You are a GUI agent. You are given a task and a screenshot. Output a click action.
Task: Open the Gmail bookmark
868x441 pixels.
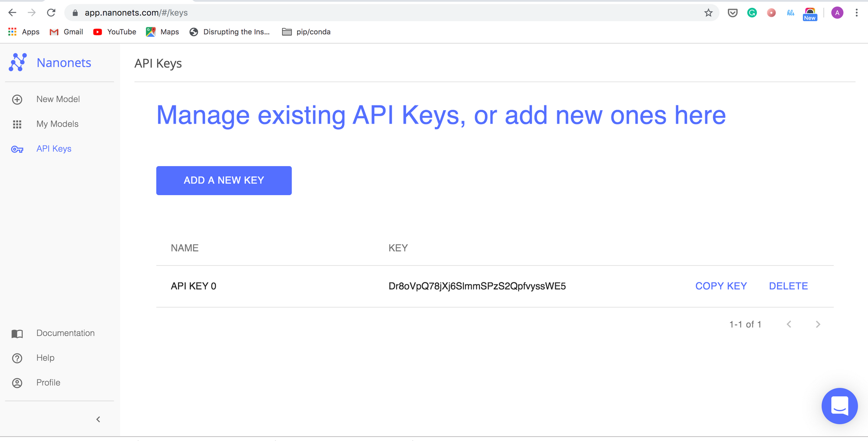pyautogui.click(x=66, y=32)
